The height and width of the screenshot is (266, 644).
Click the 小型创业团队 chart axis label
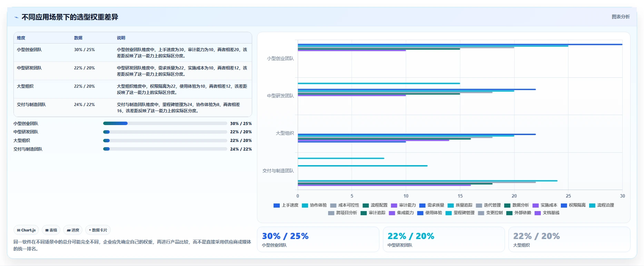point(280,59)
